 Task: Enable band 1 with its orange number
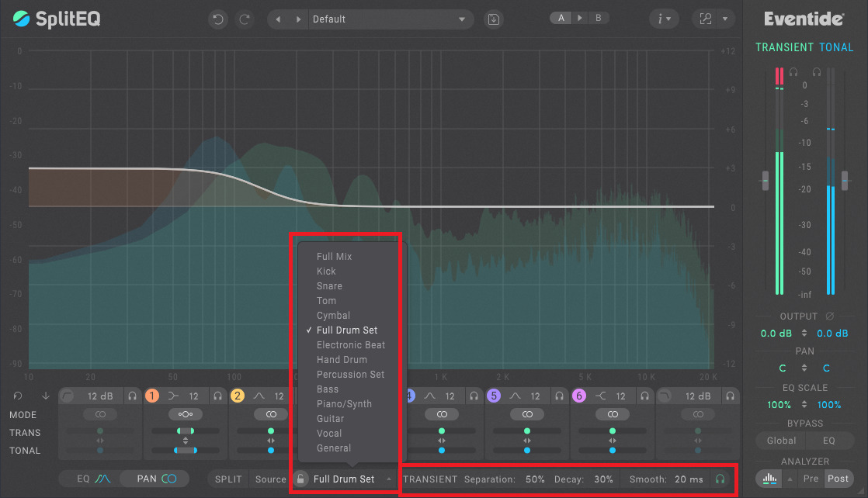click(x=151, y=396)
